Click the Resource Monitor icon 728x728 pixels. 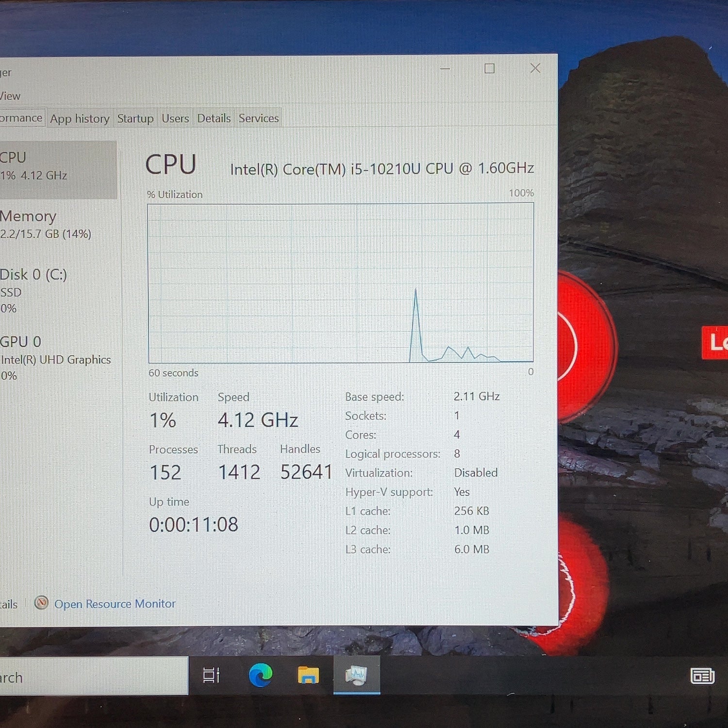[x=41, y=603]
